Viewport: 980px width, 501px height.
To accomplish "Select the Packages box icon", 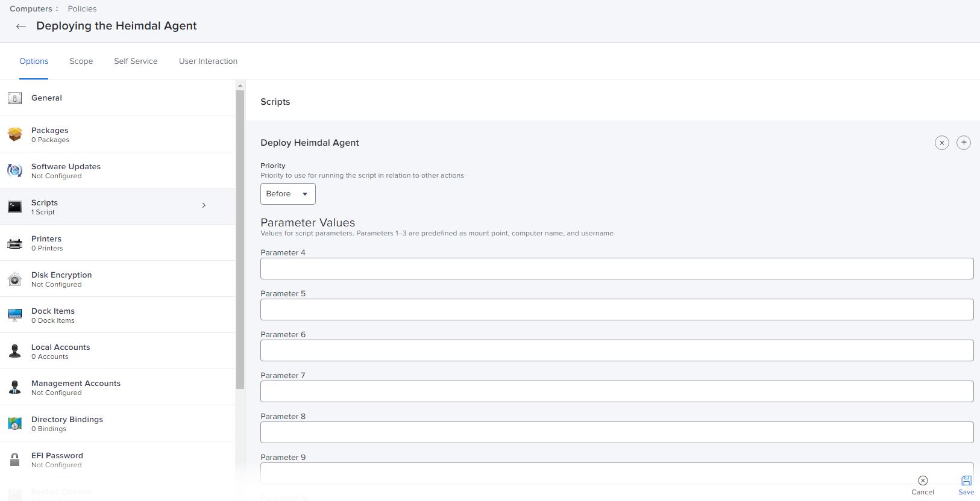I will 15,134.
